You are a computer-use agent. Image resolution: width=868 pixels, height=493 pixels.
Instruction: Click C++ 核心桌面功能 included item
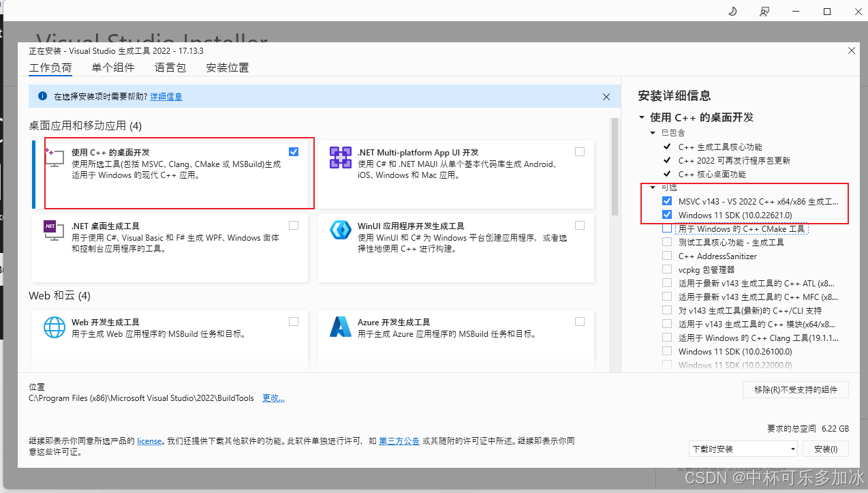coord(712,174)
